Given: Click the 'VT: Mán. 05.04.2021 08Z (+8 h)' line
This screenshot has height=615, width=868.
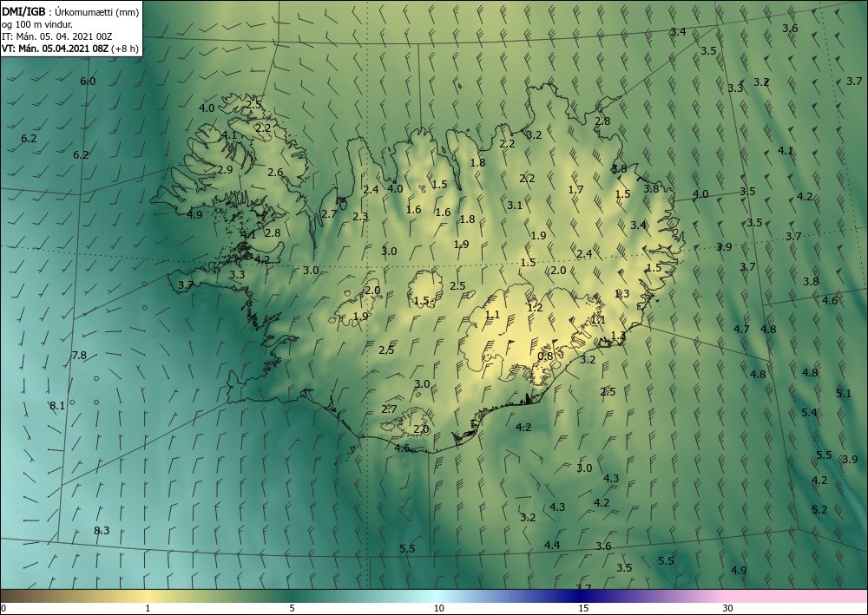Looking at the screenshot, I should (x=70, y=49).
